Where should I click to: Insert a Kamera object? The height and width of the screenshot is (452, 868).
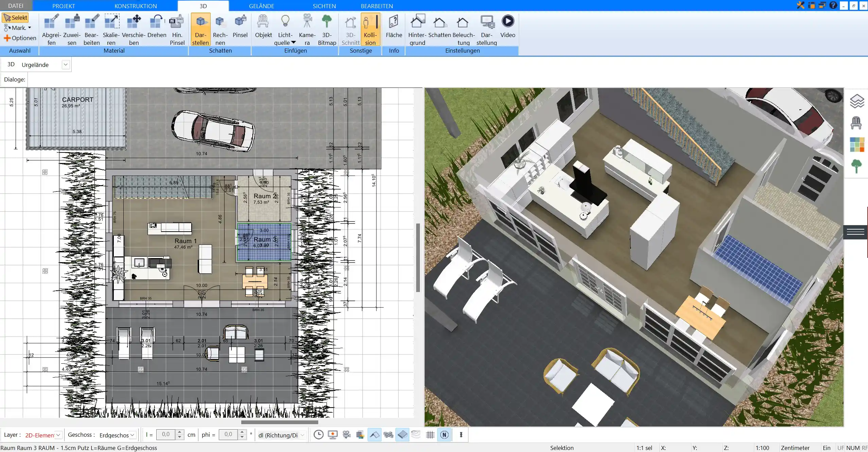point(307,30)
